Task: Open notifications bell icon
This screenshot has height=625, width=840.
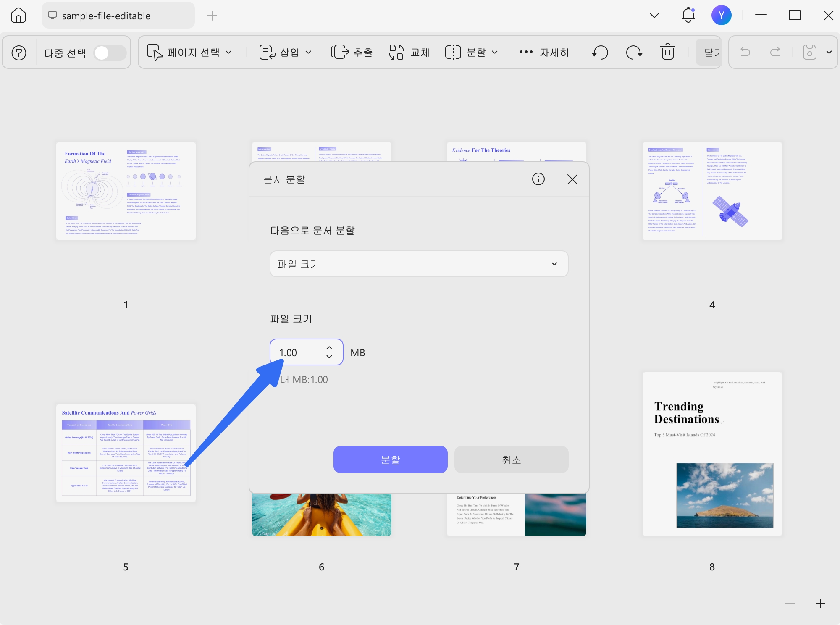Action: pyautogui.click(x=688, y=15)
